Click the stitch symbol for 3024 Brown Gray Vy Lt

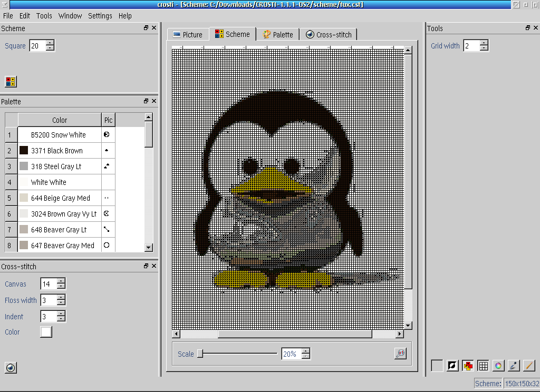pyautogui.click(x=107, y=214)
